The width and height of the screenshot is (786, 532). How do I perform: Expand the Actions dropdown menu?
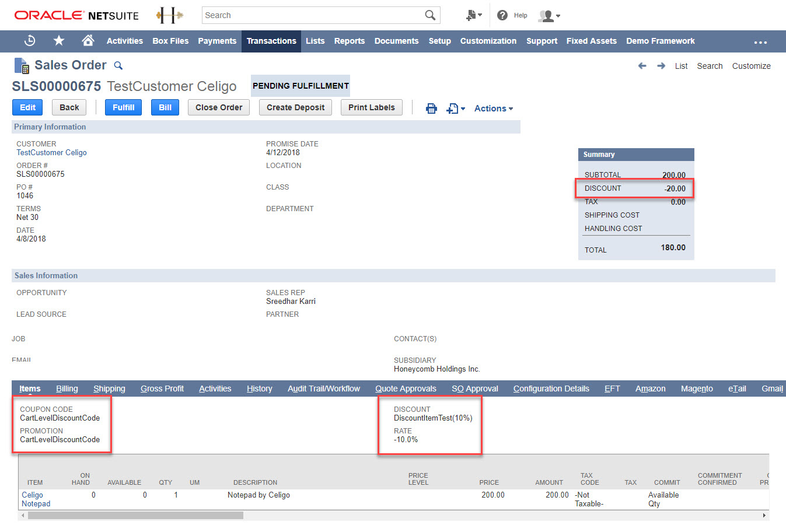(493, 108)
